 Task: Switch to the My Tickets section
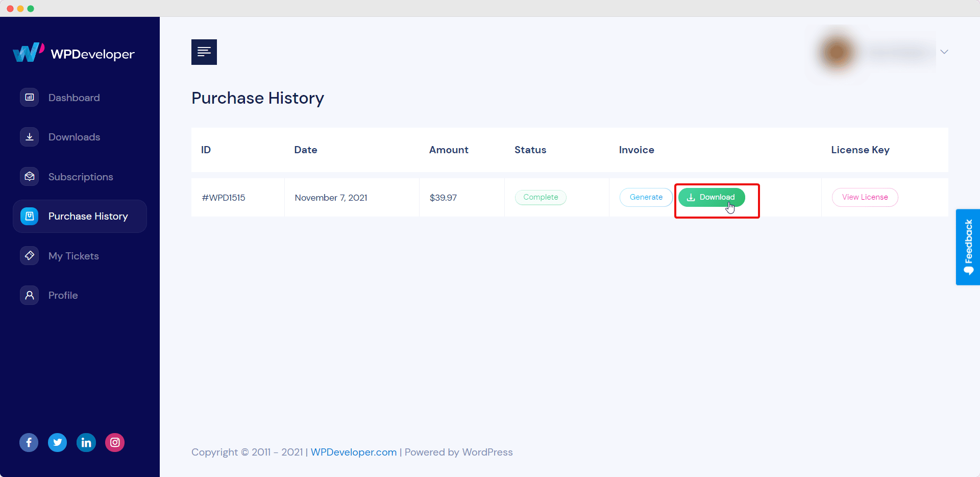coord(73,255)
